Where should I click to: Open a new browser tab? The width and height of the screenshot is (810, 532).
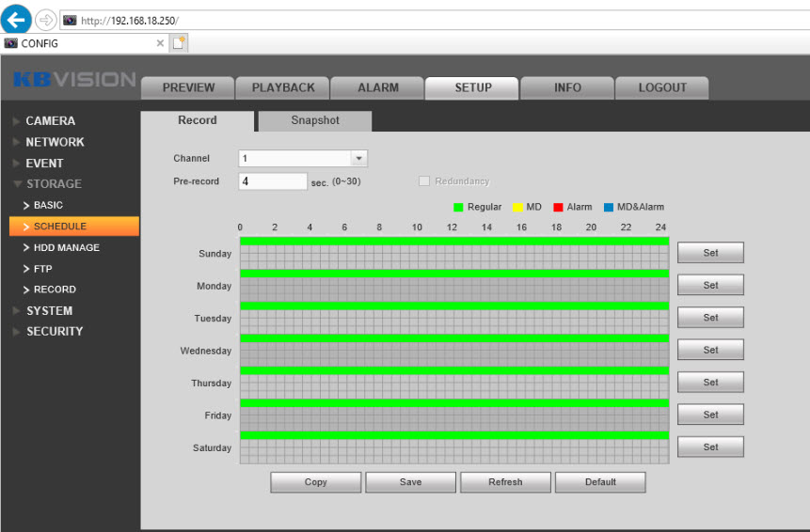coord(179,43)
